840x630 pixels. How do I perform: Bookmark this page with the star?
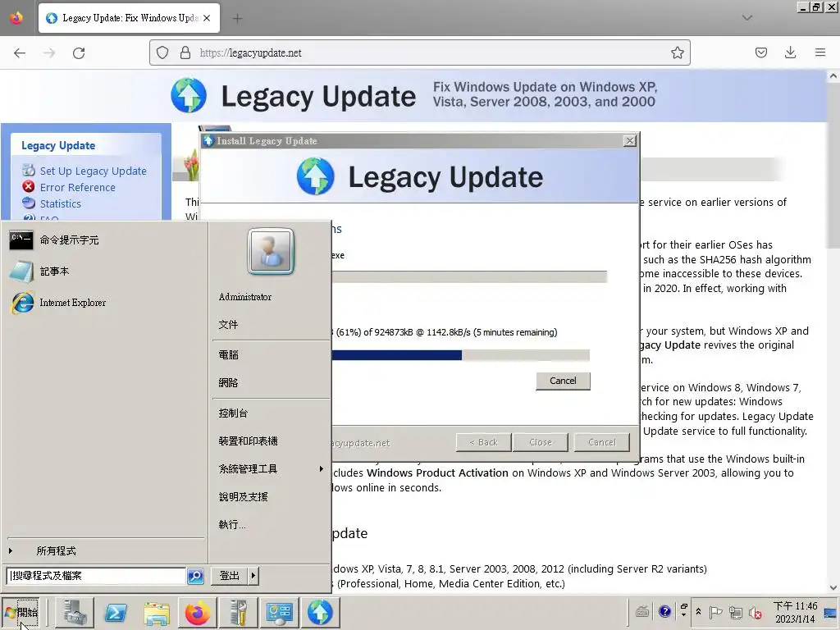[x=677, y=52]
